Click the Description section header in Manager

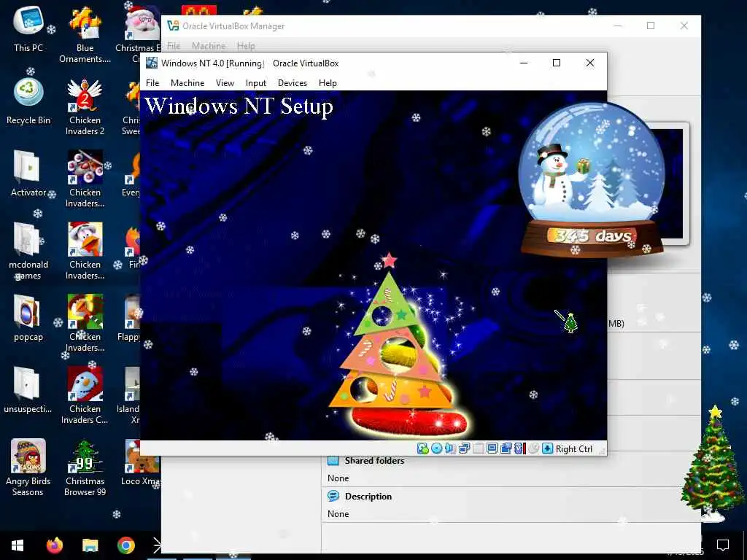(x=368, y=496)
